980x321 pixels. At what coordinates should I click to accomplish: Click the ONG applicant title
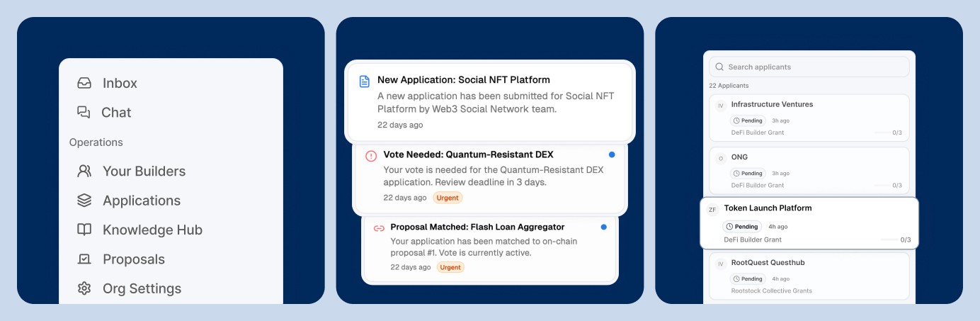[739, 157]
